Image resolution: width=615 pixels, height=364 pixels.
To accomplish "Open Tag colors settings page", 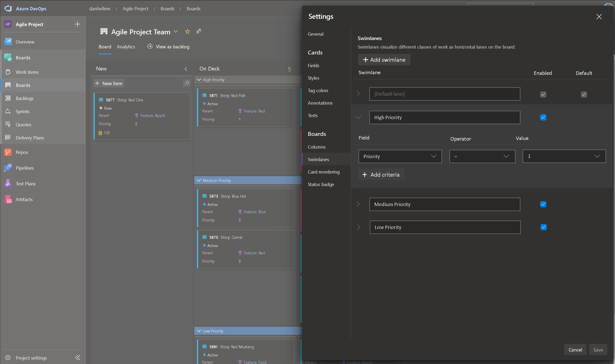I will (x=318, y=90).
